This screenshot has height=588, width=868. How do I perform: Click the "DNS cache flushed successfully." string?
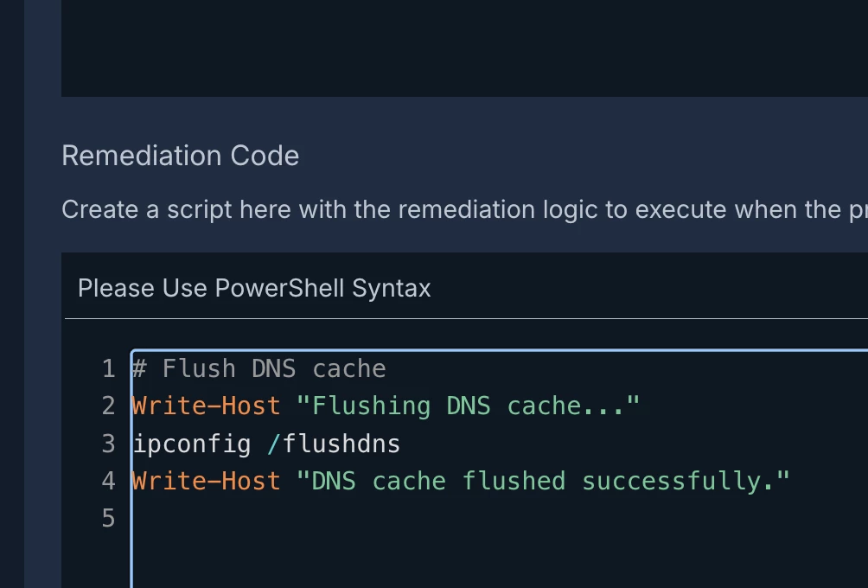coord(543,481)
